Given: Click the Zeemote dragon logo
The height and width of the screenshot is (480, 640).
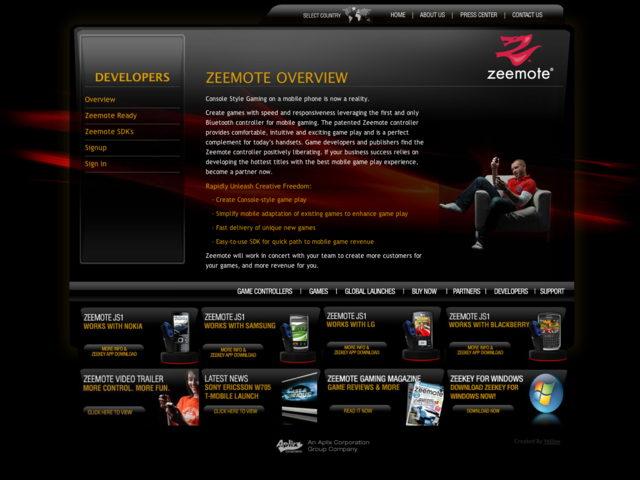Looking at the screenshot, I should point(520,57).
